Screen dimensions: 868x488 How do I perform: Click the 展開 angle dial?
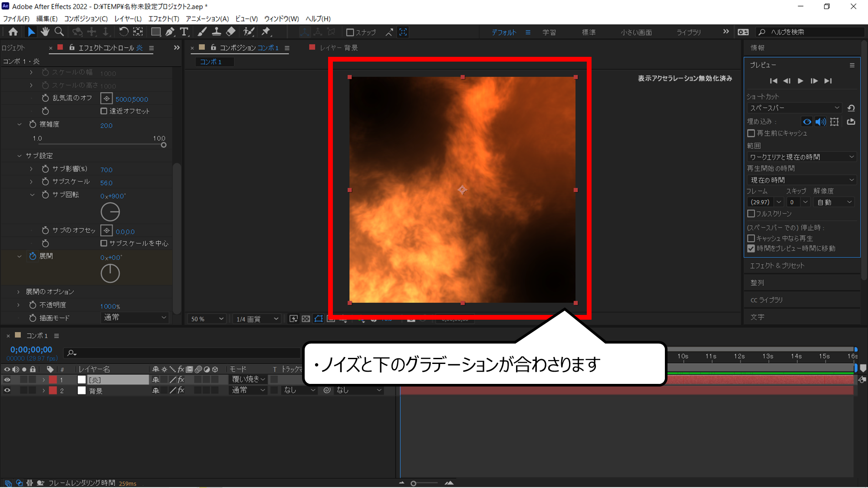tap(110, 273)
